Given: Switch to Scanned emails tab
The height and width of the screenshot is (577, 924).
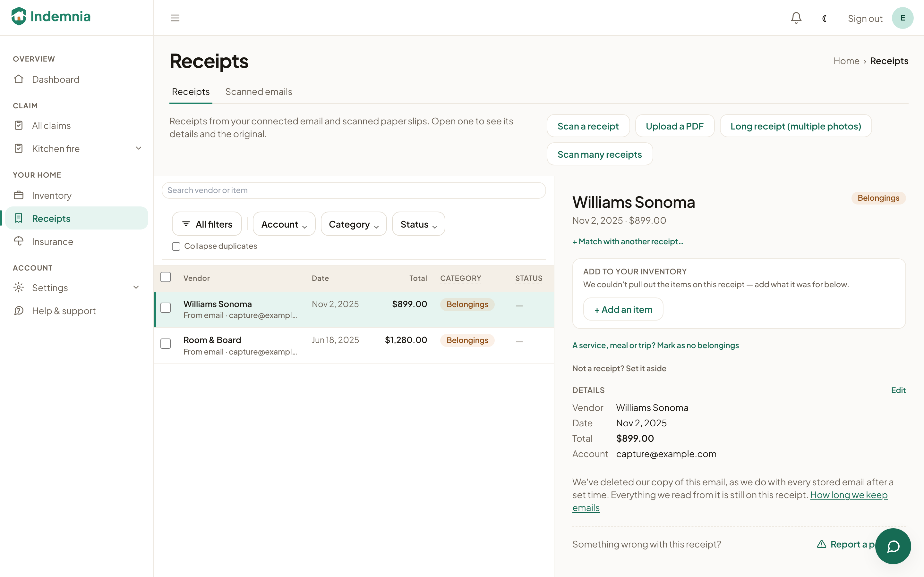Looking at the screenshot, I should (x=259, y=92).
